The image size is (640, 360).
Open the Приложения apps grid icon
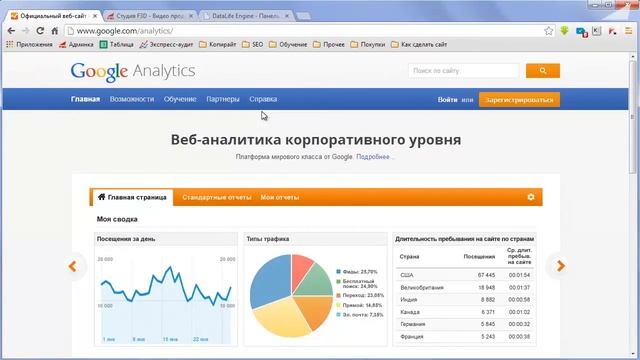(x=9, y=44)
